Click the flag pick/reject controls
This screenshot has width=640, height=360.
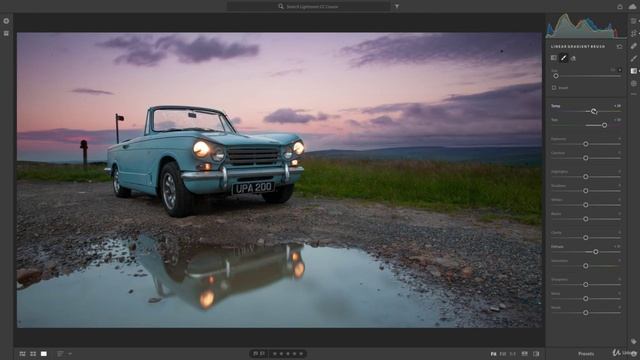pyautogui.click(x=259, y=354)
